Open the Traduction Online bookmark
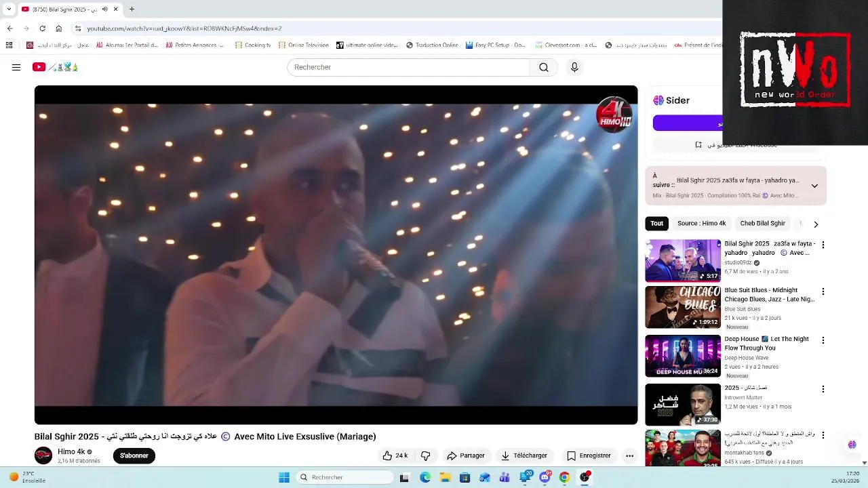This screenshot has height=488, width=868. pyautogui.click(x=432, y=45)
